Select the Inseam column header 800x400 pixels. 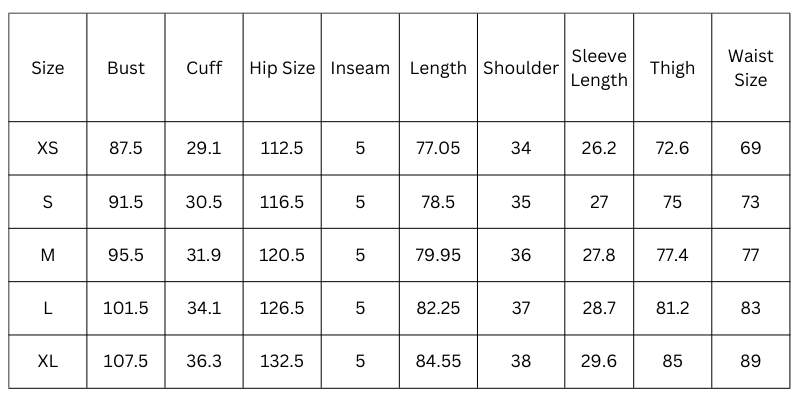point(360,68)
